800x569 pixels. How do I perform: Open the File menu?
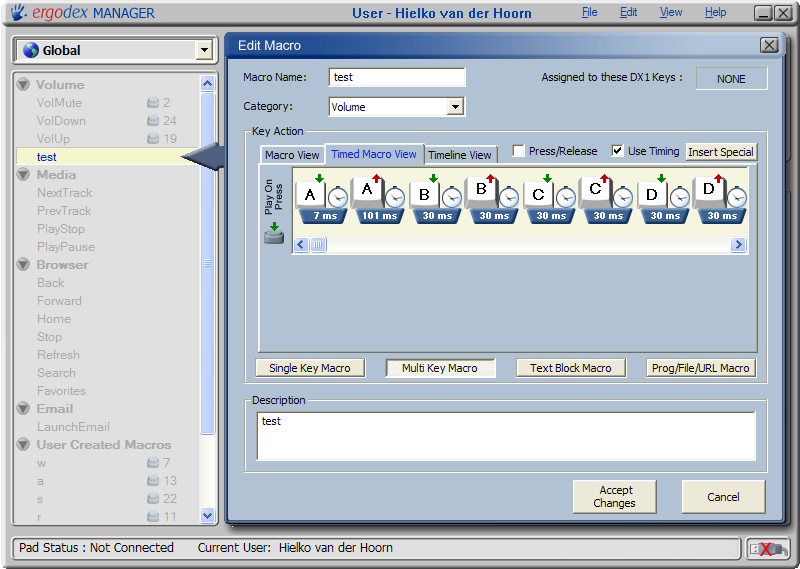tap(589, 12)
